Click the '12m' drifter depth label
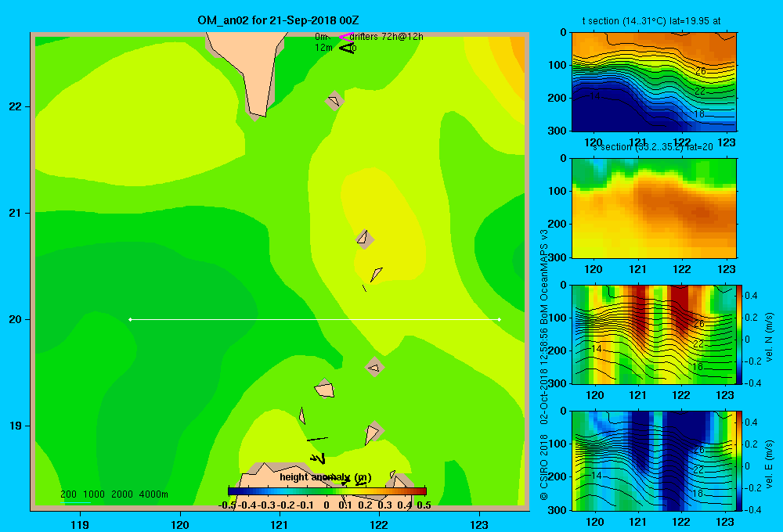 [323, 48]
